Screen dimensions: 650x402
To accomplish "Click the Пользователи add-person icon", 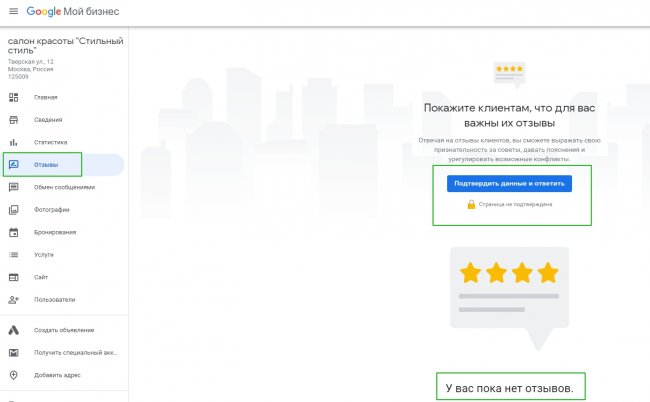I will [14, 300].
